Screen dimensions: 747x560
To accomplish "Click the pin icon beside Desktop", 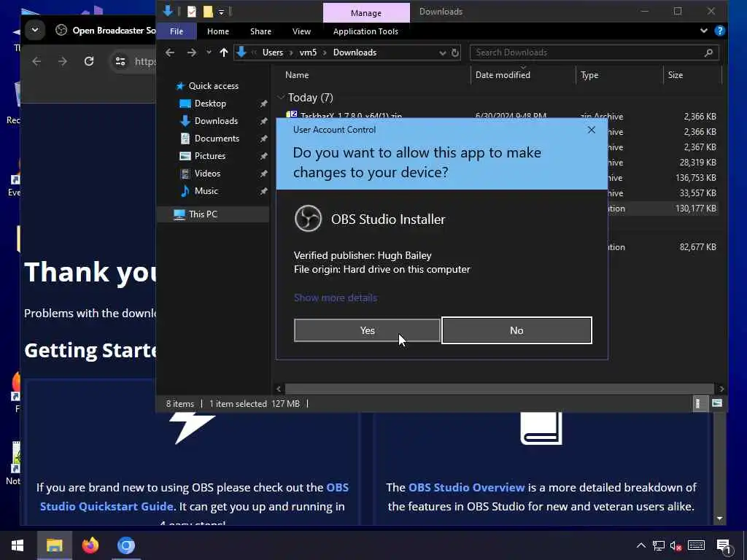I will click(263, 104).
